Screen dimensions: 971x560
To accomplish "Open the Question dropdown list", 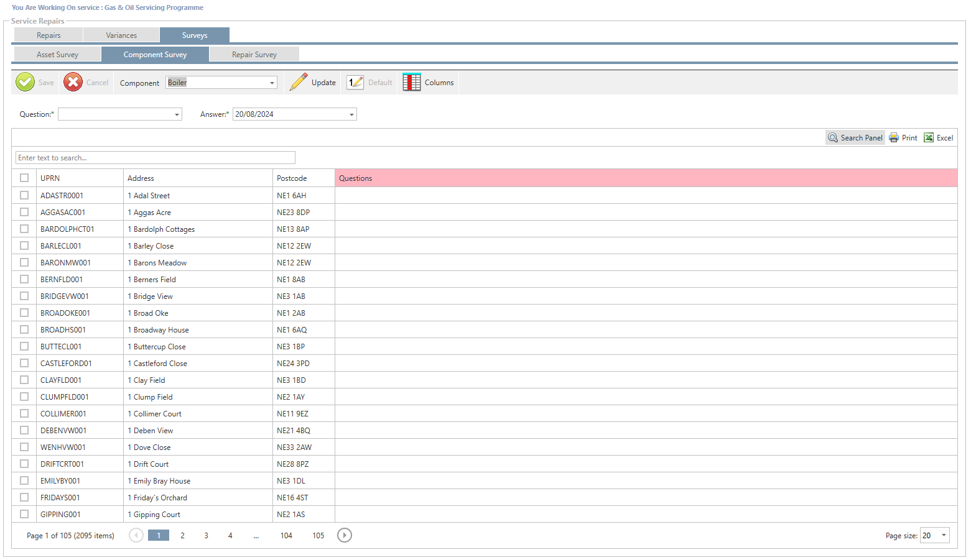I will (177, 114).
